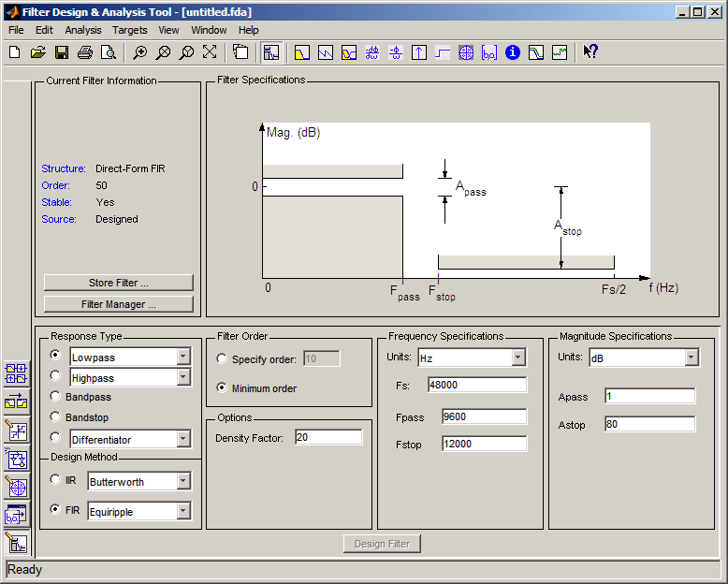Click the Zoom In magnifier icon
This screenshot has height=584, width=728.
pos(139,52)
